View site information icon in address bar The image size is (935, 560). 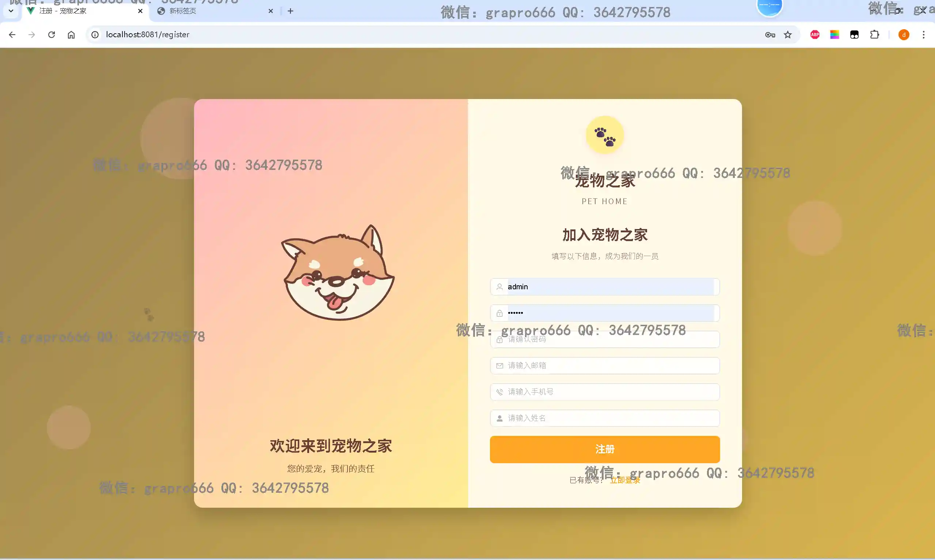click(95, 35)
